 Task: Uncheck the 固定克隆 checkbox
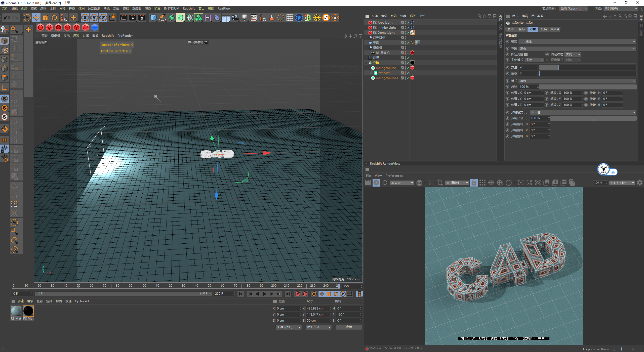coord(526,54)
